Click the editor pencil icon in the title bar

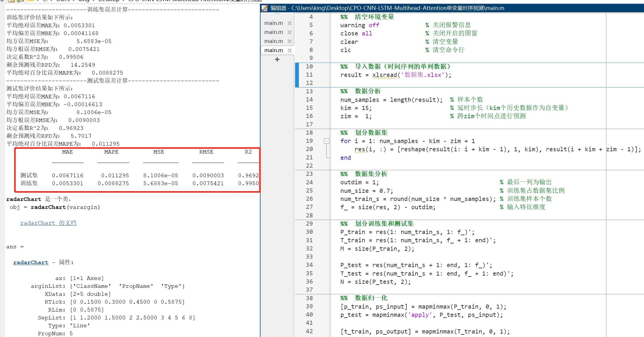(264, 8)
